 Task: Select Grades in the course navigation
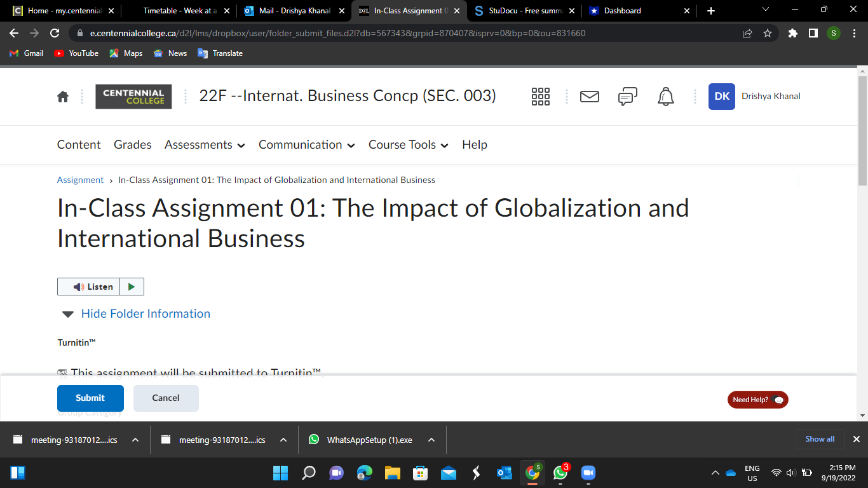pos(132,145)
